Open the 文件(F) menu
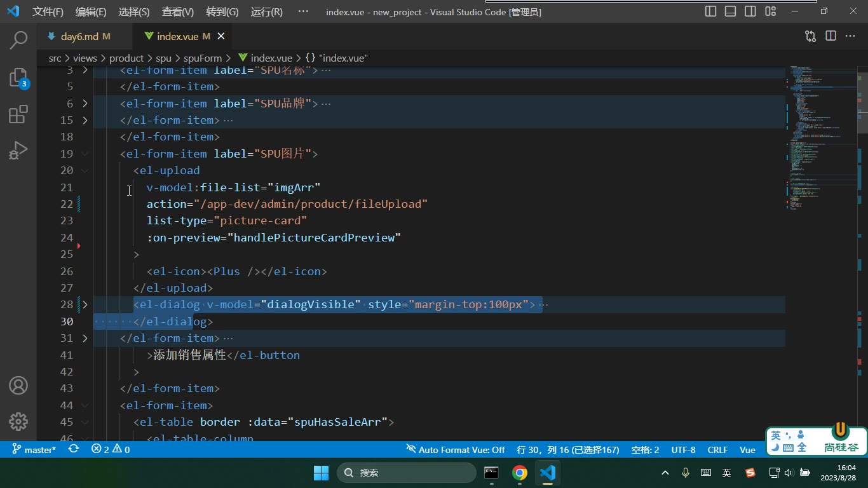Viewport: 868px width, 488px height. 48,11
